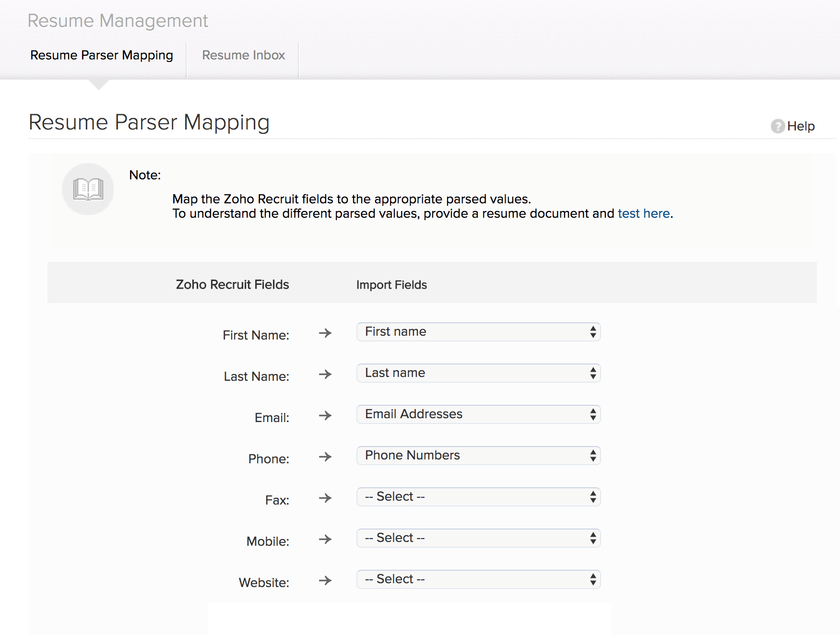This screenshot has height=635, width=840.
Task: Click the arrow icon beside Phone
Action: tap(325, 457)
